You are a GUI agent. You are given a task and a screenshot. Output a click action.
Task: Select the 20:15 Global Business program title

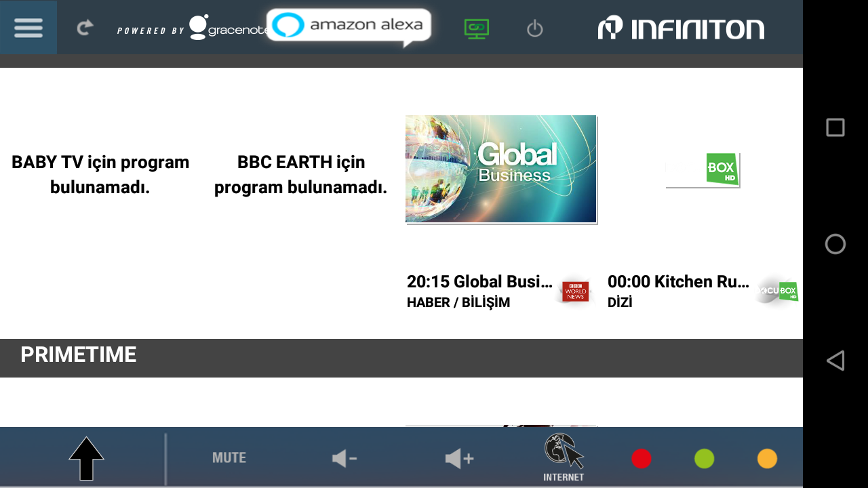479,282
